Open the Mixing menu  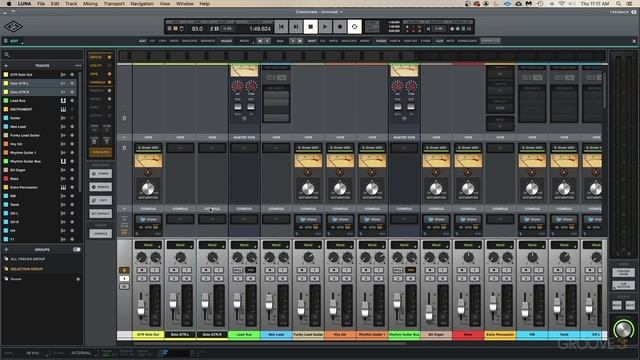coord(90,4)
